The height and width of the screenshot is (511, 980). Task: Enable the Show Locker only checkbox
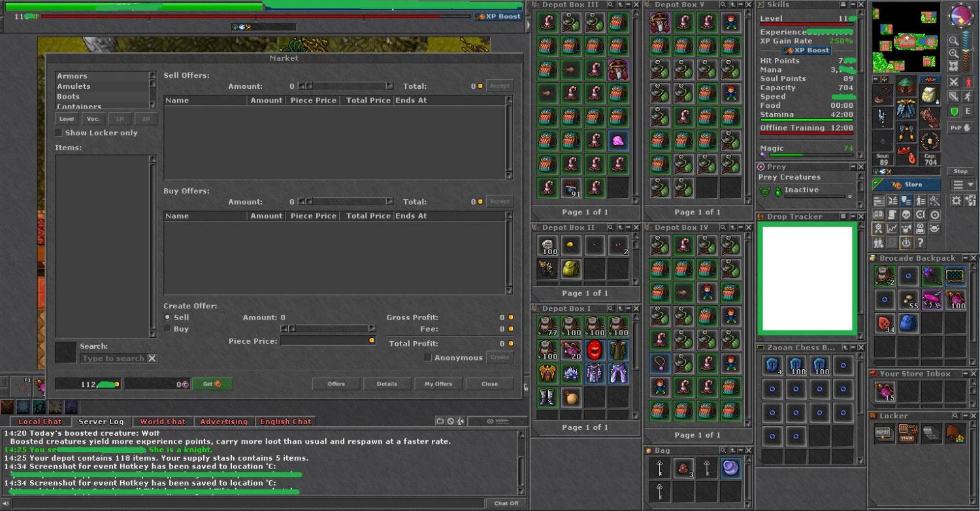click(59, 133)
